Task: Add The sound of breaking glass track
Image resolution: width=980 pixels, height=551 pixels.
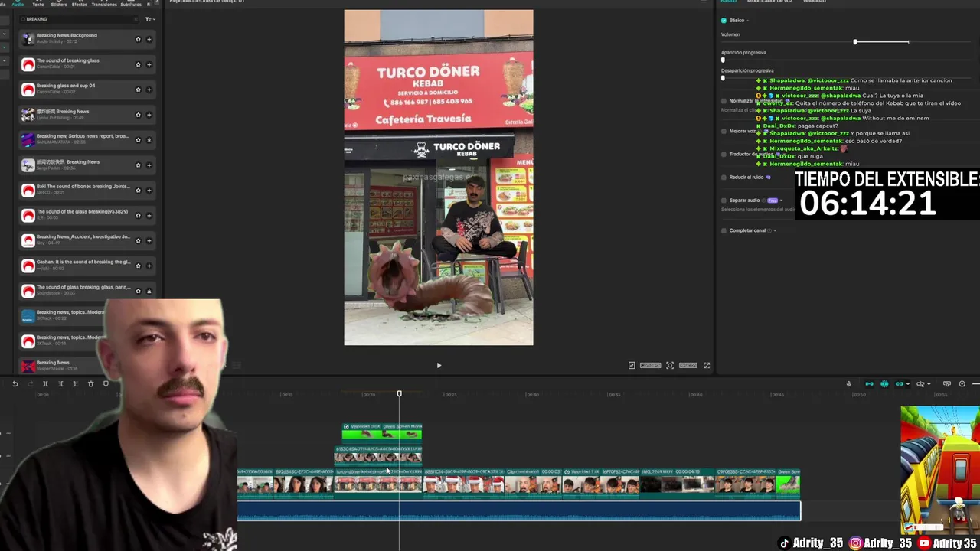Action: [x=149, y=64]
